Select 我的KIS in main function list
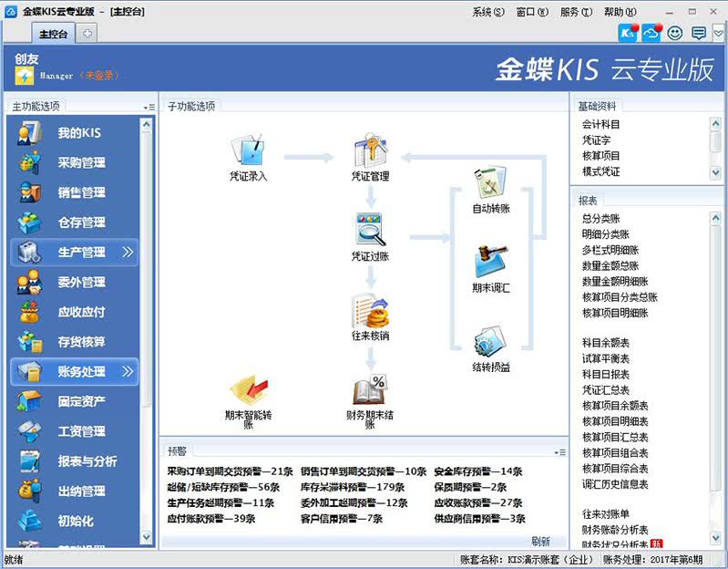Viewport: 728px width, 569px height. click(73, 133)
